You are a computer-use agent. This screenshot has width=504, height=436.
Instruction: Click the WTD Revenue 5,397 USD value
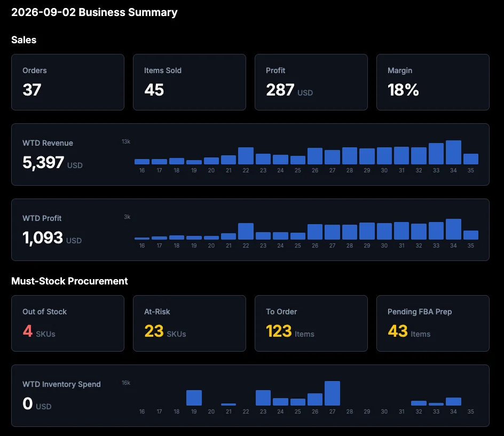(x=52, y=163)
